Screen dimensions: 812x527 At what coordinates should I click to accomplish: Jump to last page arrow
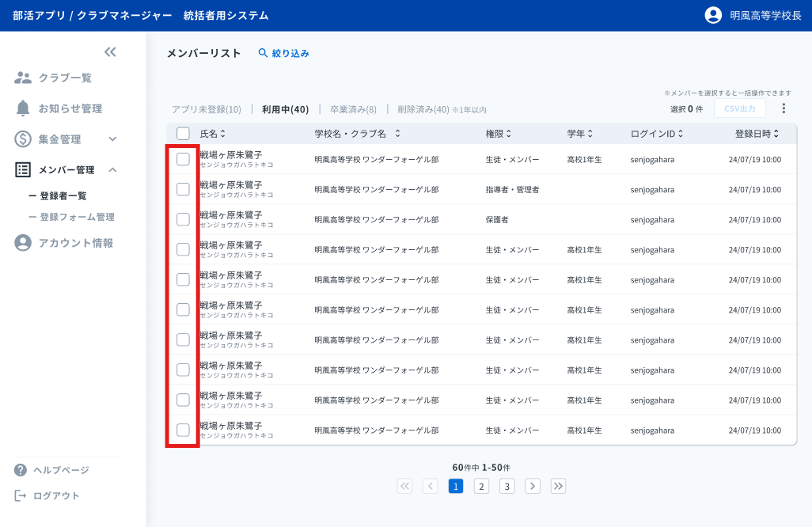coord(558,486)
